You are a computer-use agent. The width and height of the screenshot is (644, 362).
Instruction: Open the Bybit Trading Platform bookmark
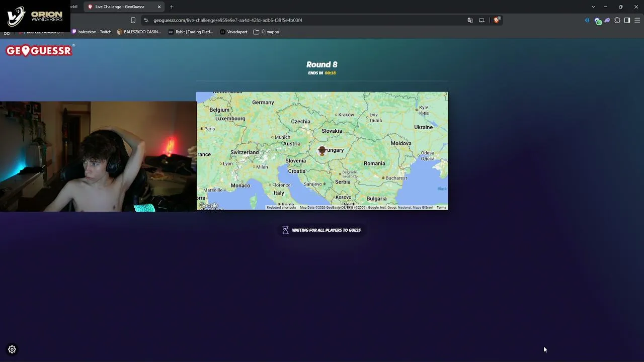191,32
